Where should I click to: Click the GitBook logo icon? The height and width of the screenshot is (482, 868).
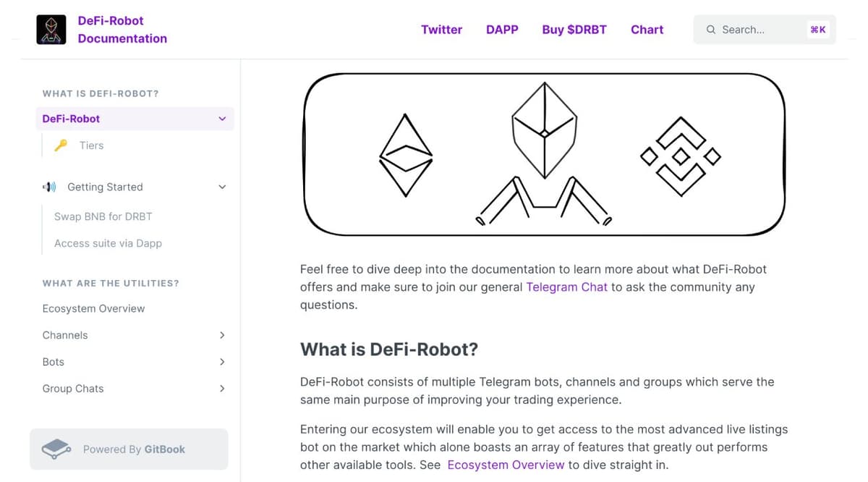pos(56,449)
